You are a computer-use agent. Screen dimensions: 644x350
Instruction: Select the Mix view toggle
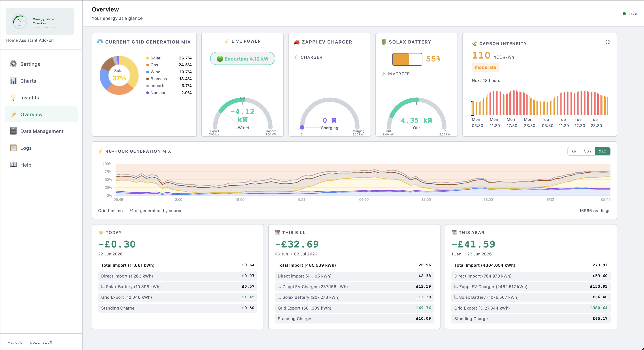603,151
